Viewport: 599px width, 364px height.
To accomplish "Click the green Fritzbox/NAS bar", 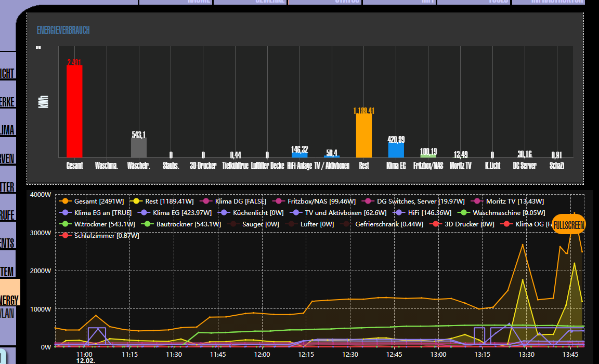I will pos(428,156).
